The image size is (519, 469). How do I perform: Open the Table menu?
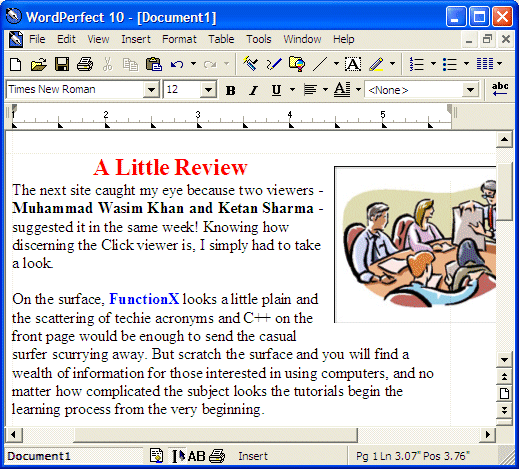(x=221, y=39)
